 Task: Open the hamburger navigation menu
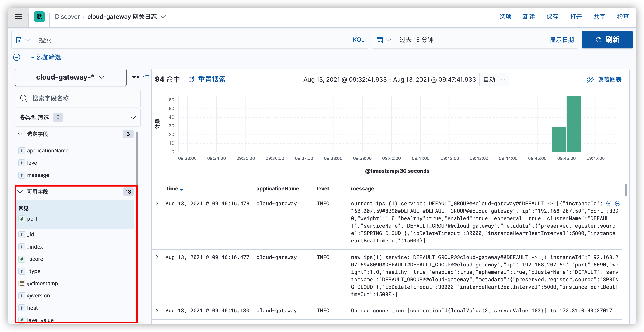18,17
